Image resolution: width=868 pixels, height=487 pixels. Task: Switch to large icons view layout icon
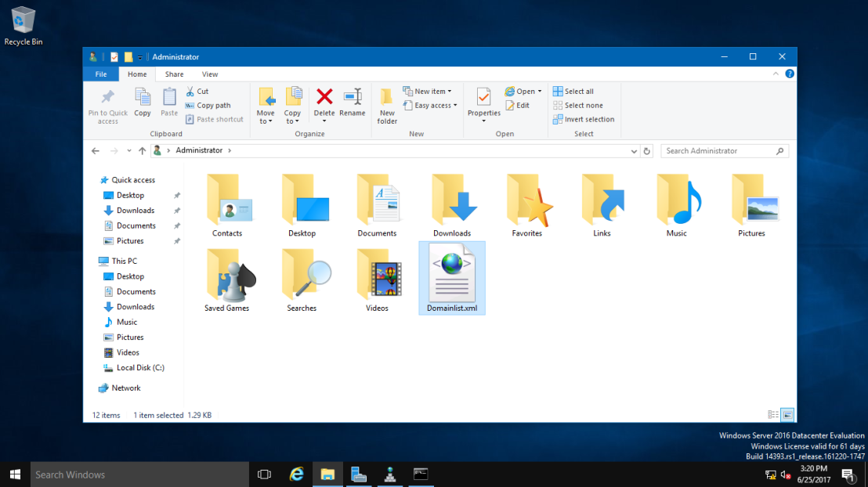[787, 414]
